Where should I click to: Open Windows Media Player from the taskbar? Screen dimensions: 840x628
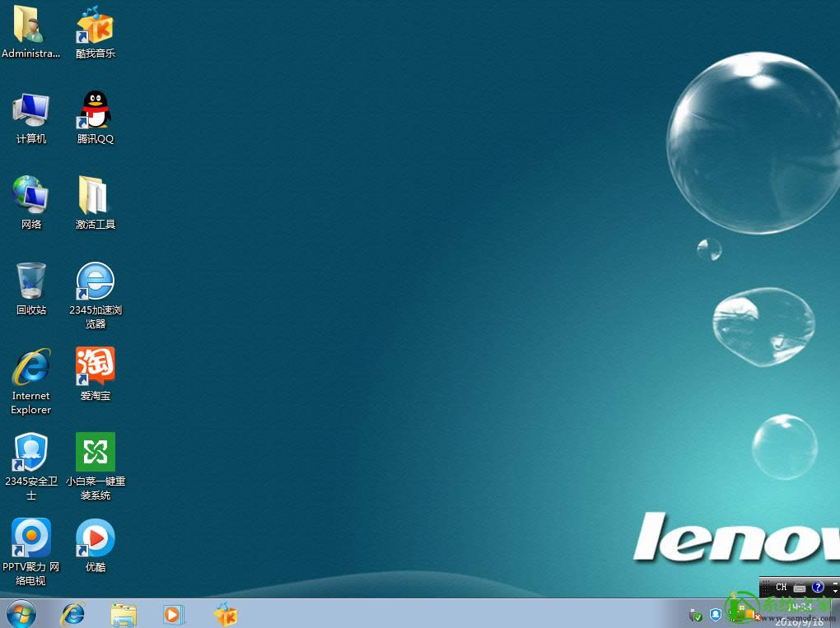pos(173,615)
